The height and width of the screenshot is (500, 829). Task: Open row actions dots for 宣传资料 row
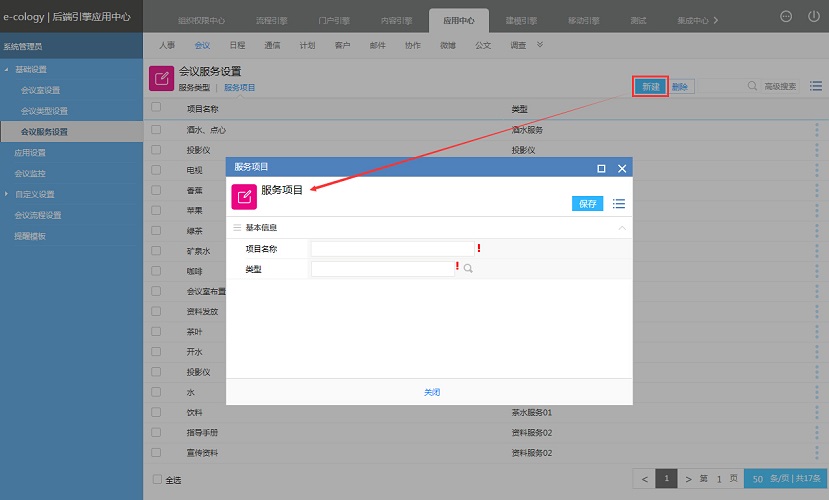coord(817,452)
